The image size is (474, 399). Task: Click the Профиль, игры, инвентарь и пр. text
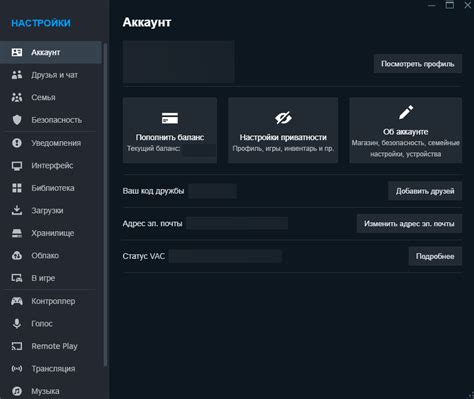(283, 149)
